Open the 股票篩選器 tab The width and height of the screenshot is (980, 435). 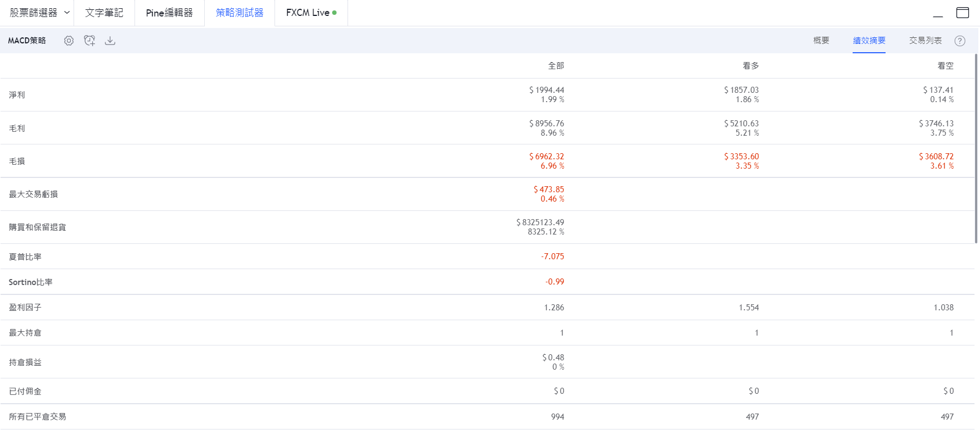[x=33, y=13]
